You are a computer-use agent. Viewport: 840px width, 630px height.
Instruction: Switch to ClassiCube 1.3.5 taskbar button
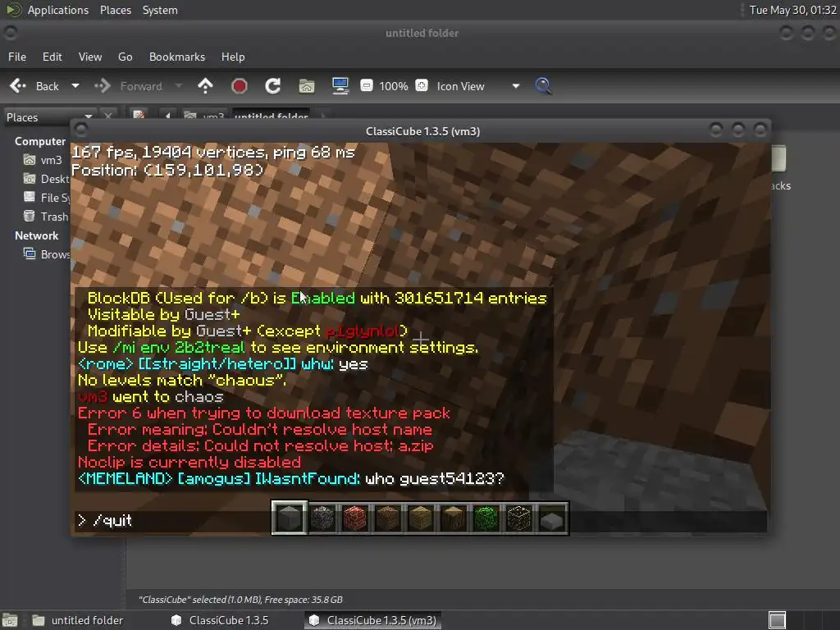coord(220,620)
